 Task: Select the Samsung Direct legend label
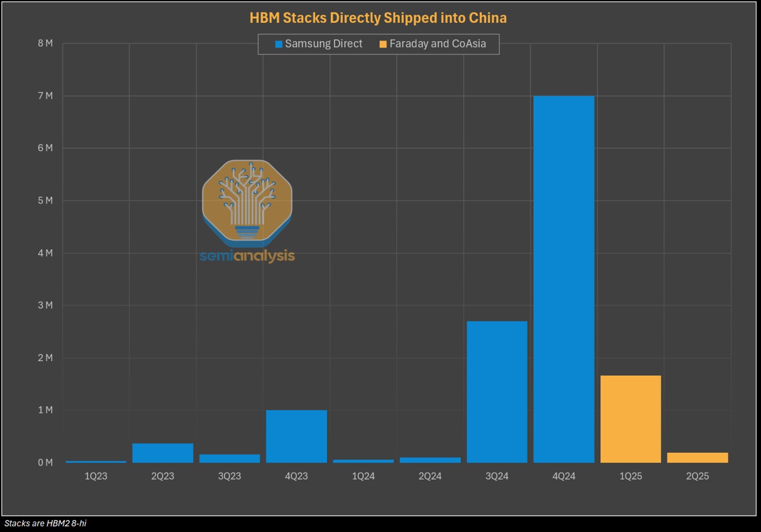(x=323, y=44)
